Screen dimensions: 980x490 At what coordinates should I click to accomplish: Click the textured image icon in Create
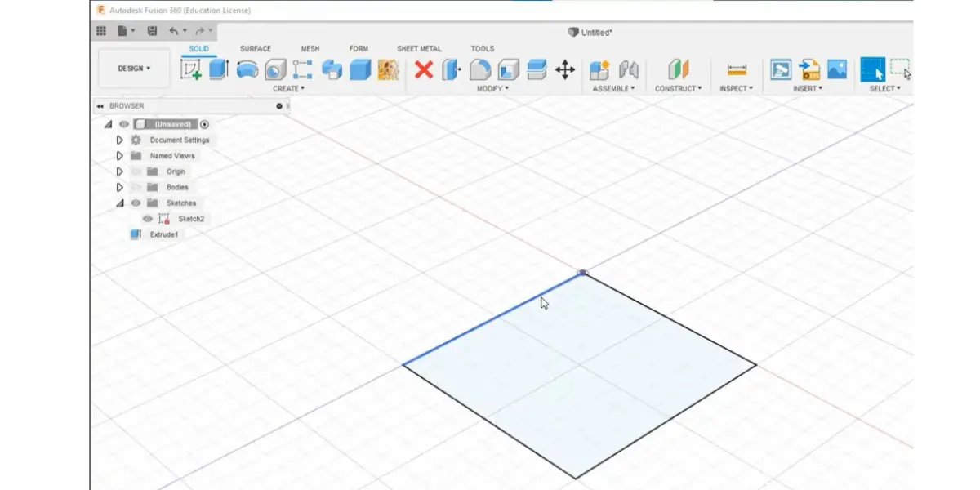tap(388, 69)
